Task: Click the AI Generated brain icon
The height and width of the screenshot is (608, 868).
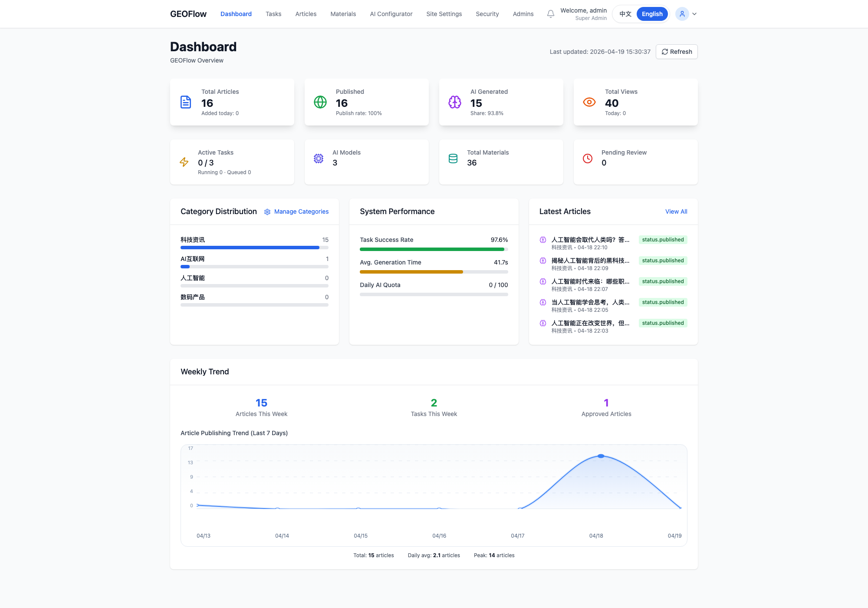Action: 455,102
